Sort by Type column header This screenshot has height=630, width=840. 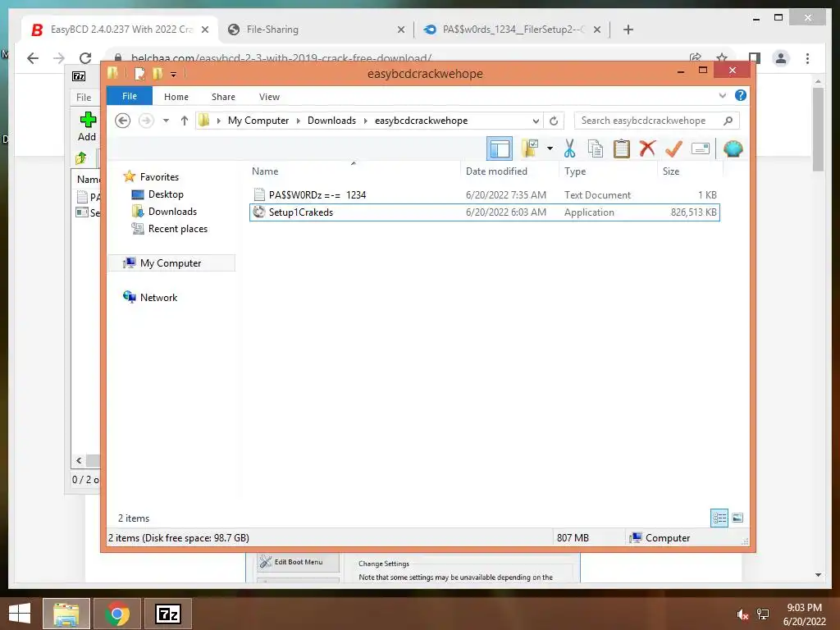(x=608, y=171)
